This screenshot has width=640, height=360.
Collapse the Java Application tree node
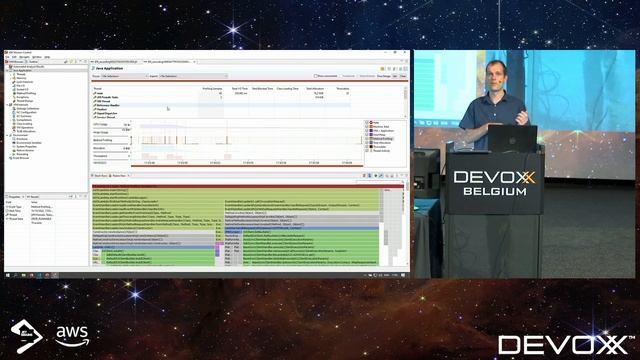click(7, 70)
